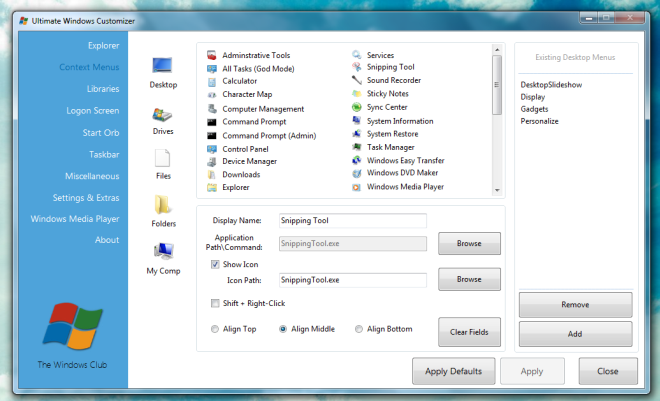Screen dimensions: 660x401
Task: Select the Desktop category icon
Action: click(x=162, y=65)
